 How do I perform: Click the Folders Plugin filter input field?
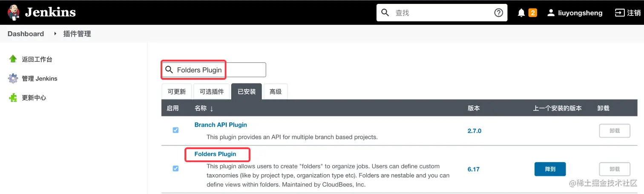[x=213, y=70]
